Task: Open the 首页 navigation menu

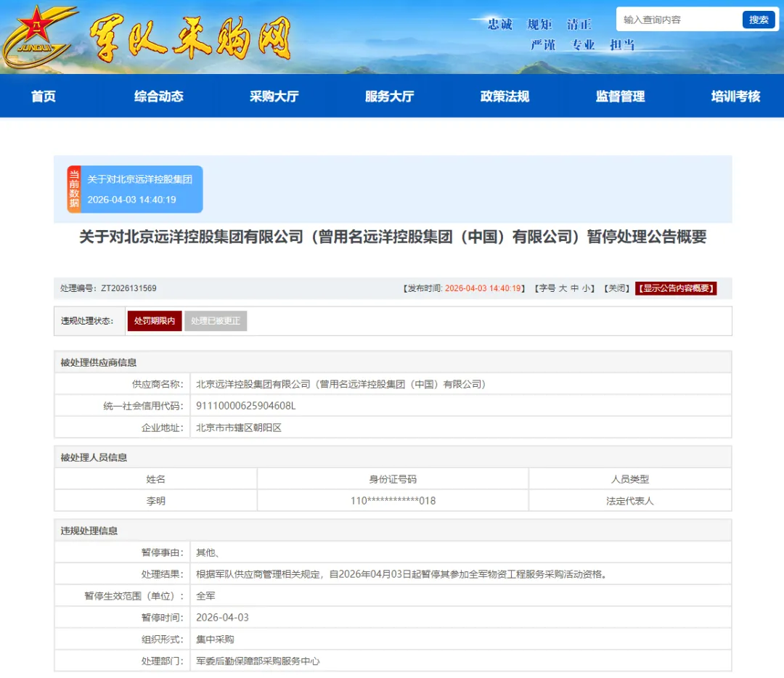Action: (x=42, y=96)
